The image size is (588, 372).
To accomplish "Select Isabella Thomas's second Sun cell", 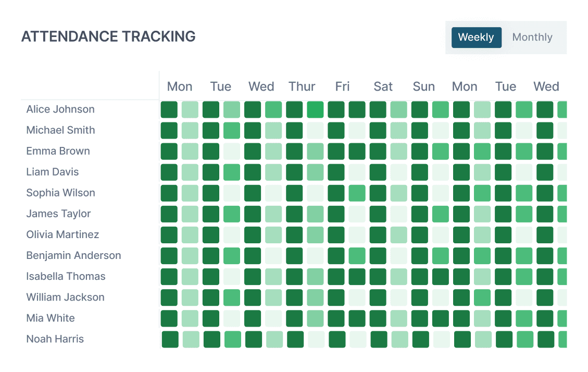I will coord(441,277).
